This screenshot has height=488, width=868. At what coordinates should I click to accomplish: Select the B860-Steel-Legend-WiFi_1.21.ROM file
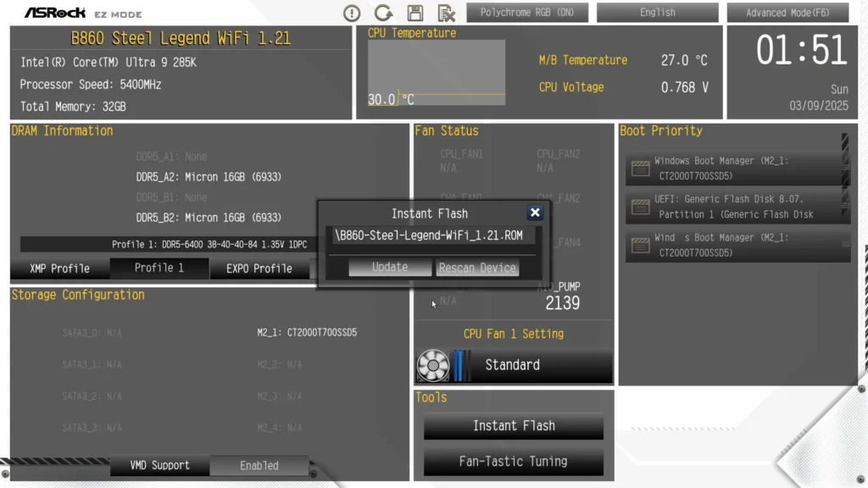tap(430, 236)
